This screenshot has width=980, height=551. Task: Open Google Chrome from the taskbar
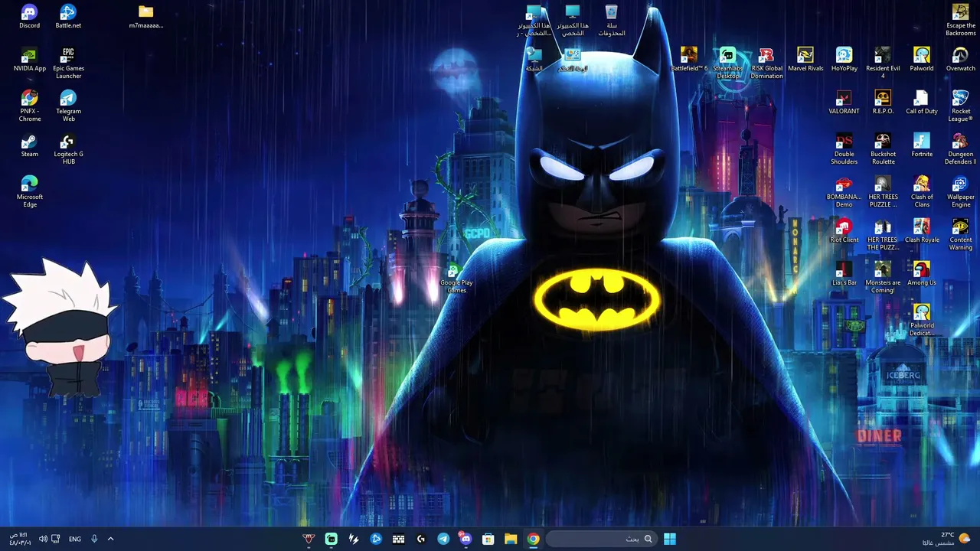[533, 539]
